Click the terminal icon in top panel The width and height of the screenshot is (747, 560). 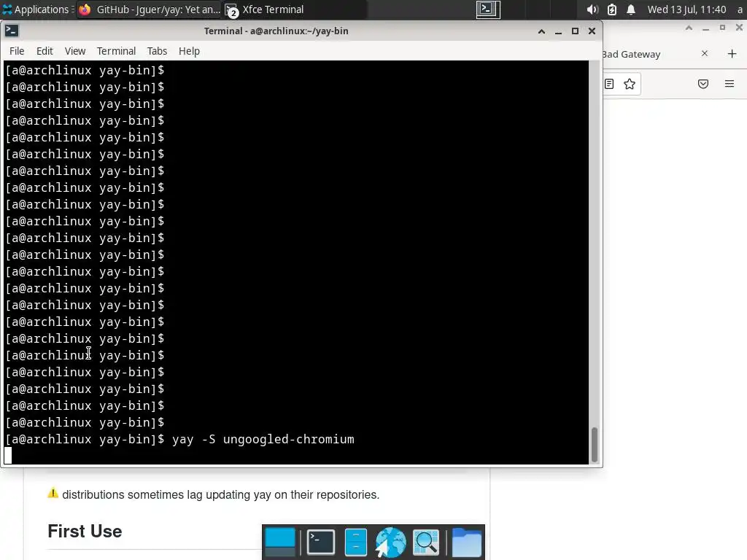click(x=488, y=9)
